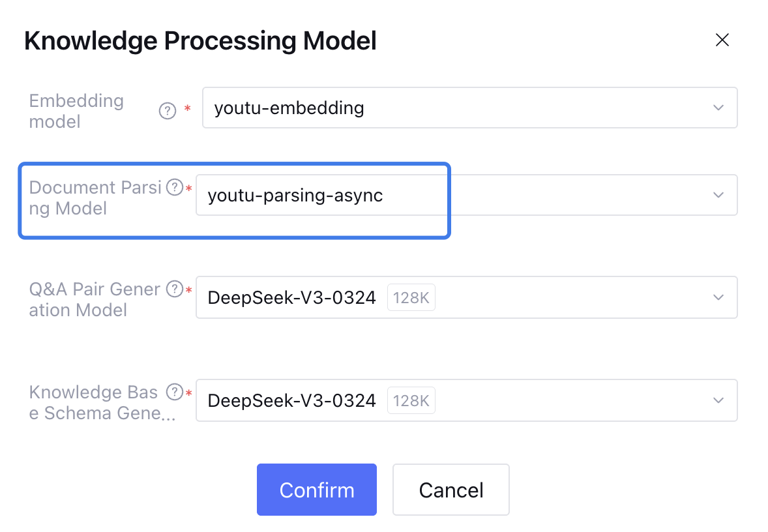The width and height of the screenshot is (768, 532).
Task: Click the 128K badge in Knowledge Base row
Action: coord(411,400)
